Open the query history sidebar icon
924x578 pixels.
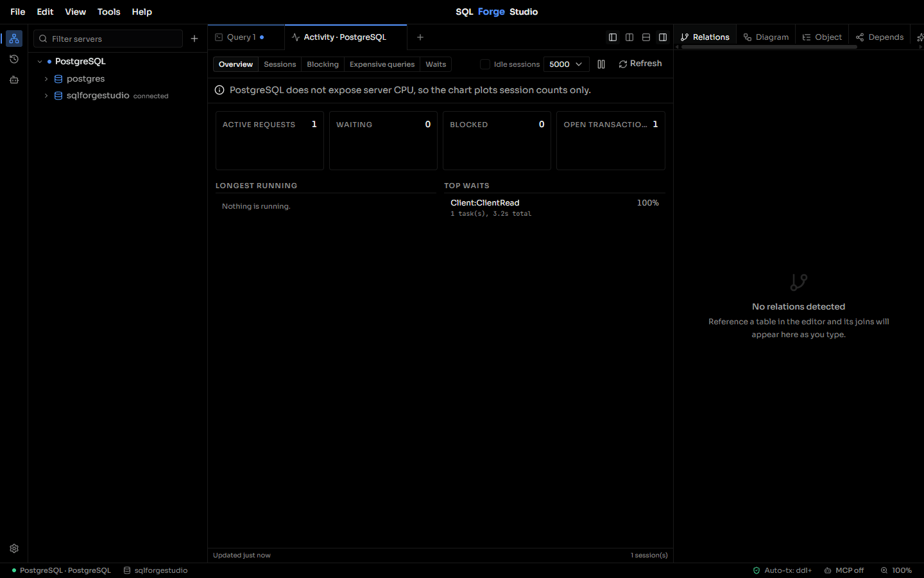tap(14, 59)
